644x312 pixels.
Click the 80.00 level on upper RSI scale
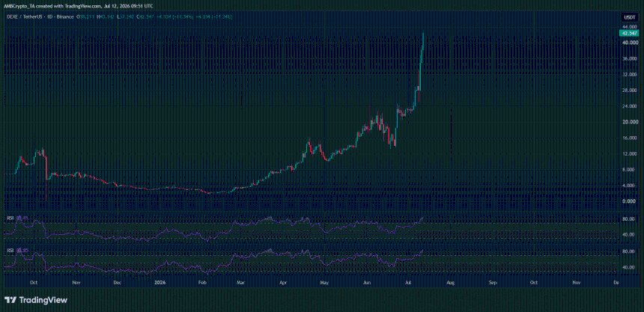click(628, 219)
